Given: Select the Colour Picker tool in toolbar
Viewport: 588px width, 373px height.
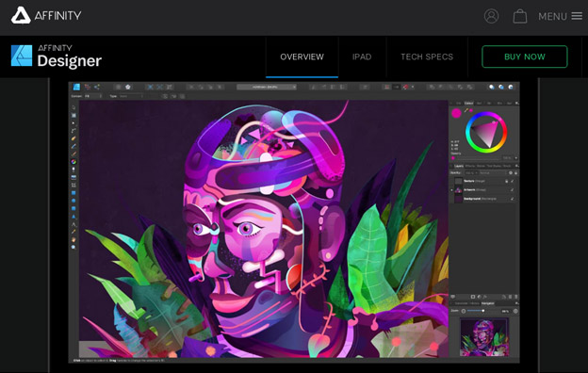Looking at the screenshot, I should tap(73, 232).
